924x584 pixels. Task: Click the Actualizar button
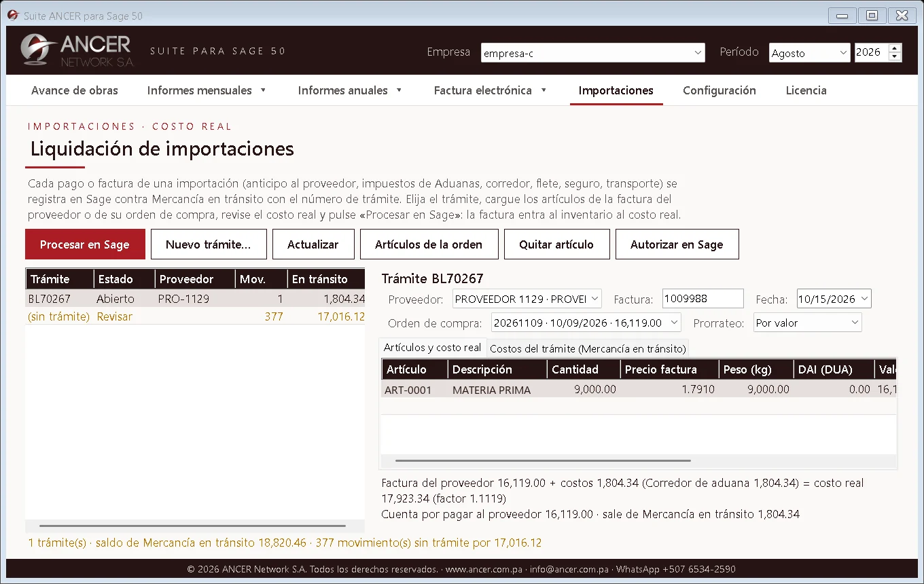click(313, 244)
